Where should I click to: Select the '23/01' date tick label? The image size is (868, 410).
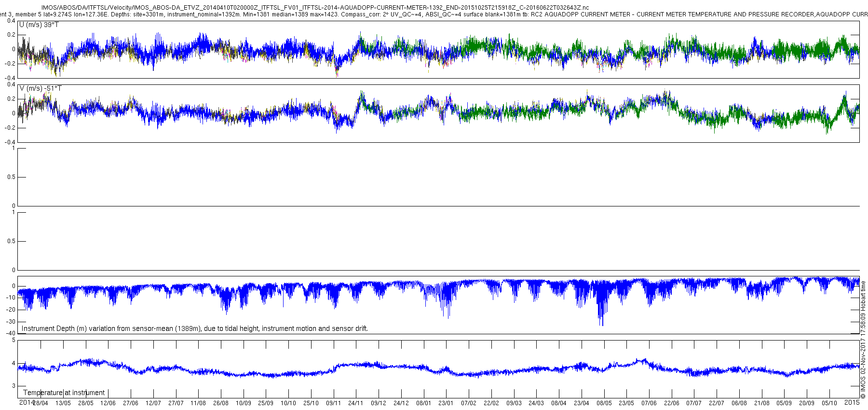(x=446, y=403)
